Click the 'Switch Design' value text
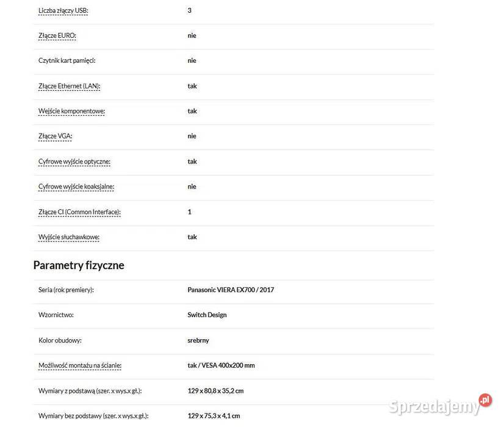504x427 pixels. [x=207, y=315]
